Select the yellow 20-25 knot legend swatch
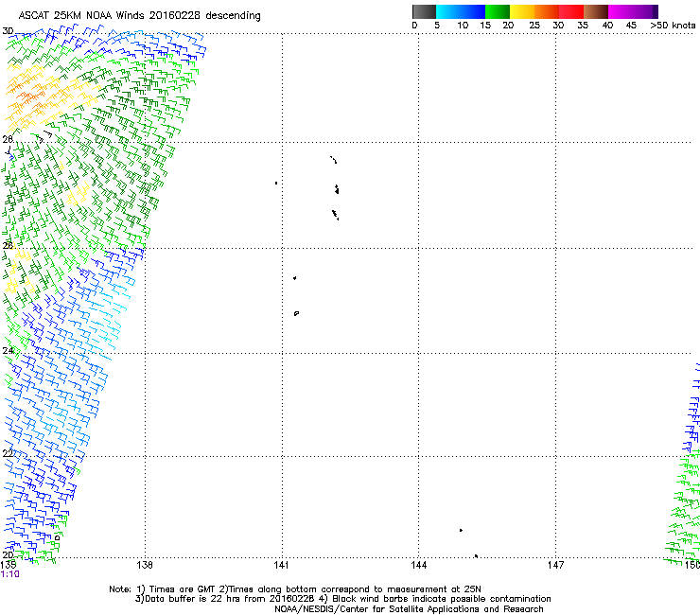This screenshot has width=700, height=615. click(522, 11)
